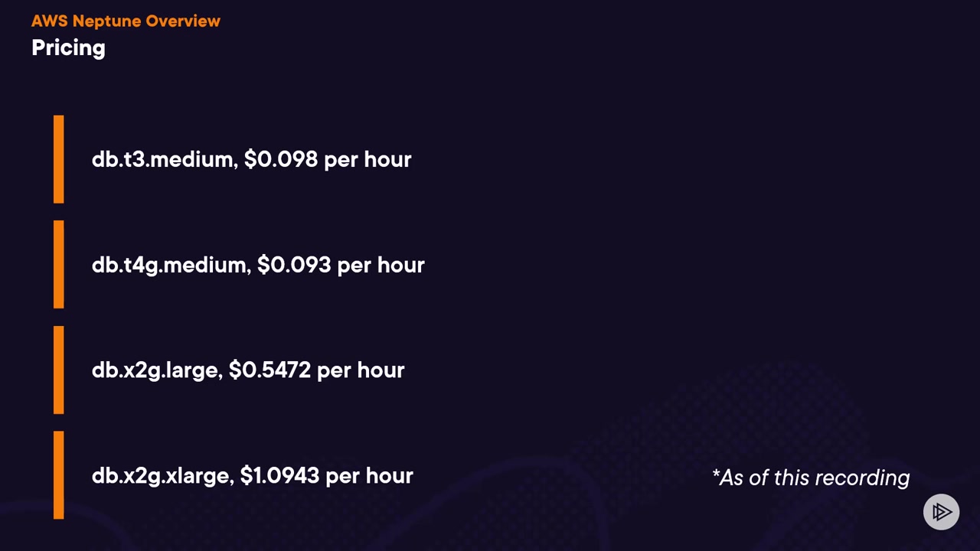Click the $1.0943 price value

click(x=279, y=475)
